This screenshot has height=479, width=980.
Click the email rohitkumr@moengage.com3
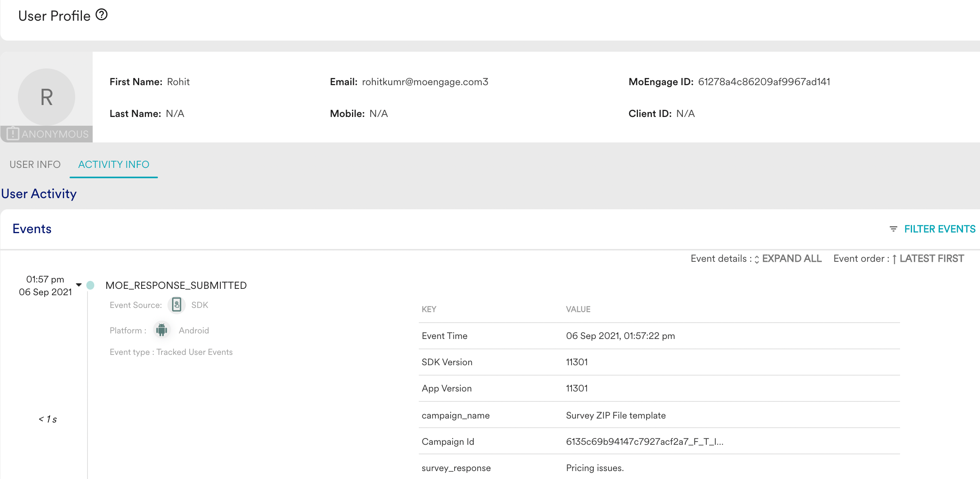tap(425, 82)
